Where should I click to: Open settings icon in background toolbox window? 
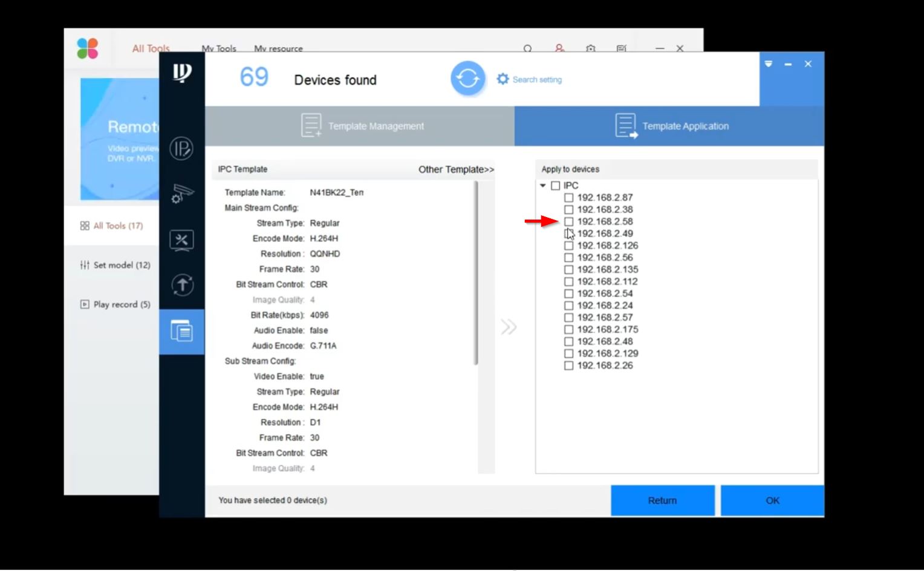click(591, 48)
